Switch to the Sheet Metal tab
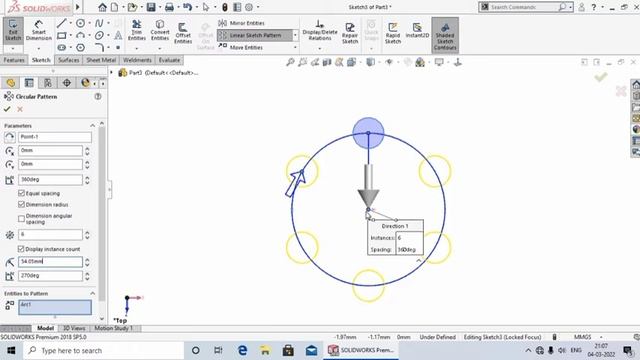Viewport: 640px width, 360px height. [101, 60]
